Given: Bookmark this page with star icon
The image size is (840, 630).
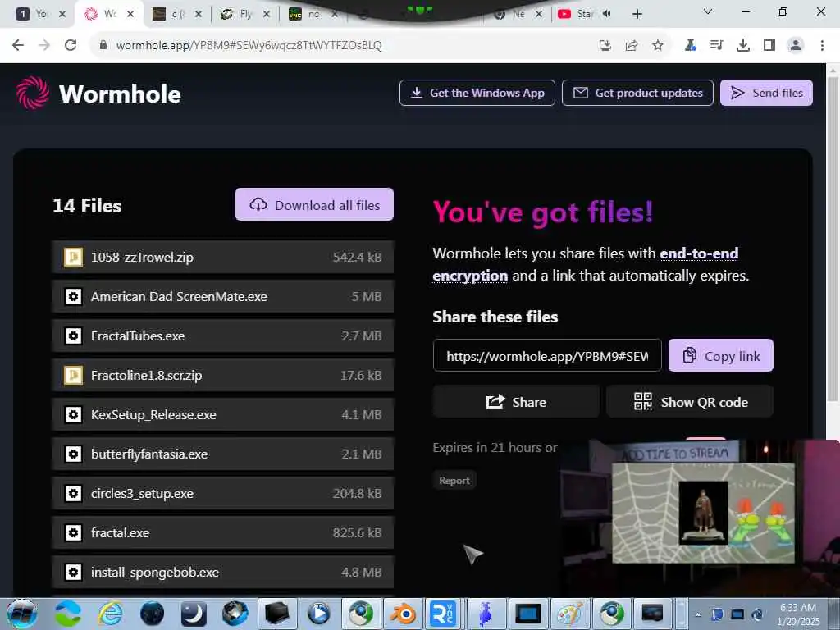Looking at the screenshot, I should coord(658,46).
